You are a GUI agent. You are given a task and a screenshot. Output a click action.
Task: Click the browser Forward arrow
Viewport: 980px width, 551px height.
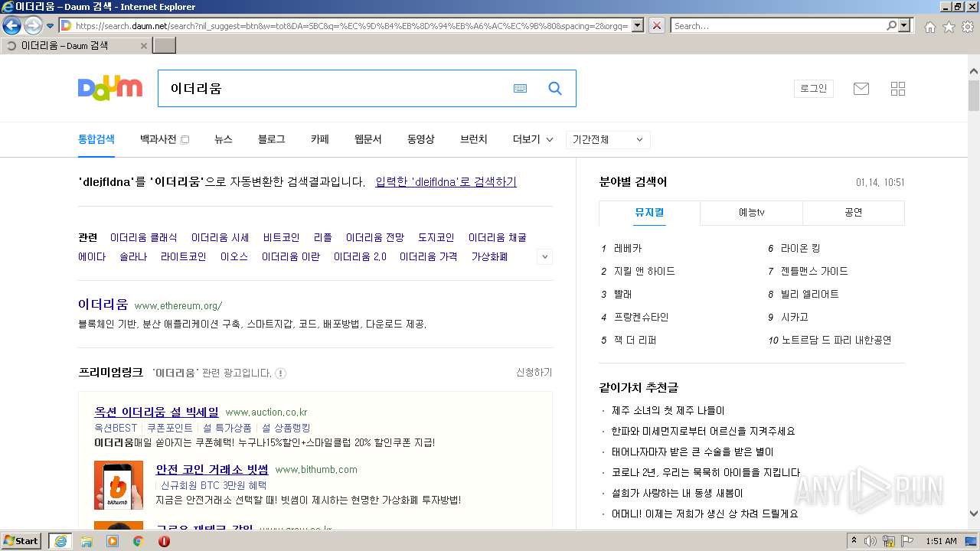pyautogui.click(x=33, y=25)
